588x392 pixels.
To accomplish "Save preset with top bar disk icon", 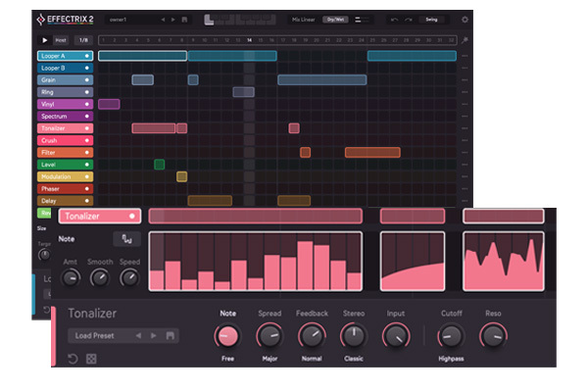I will click(184, 20).
